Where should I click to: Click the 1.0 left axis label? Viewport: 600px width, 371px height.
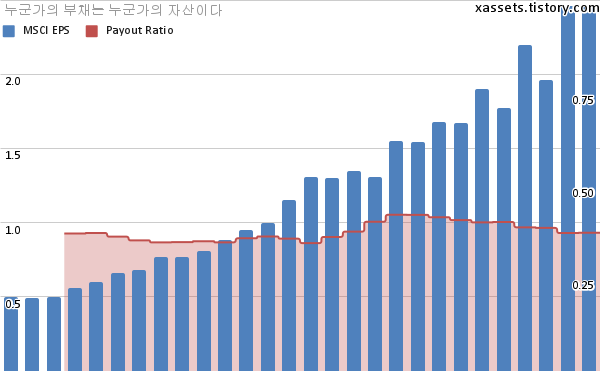(x=13, y=230)
